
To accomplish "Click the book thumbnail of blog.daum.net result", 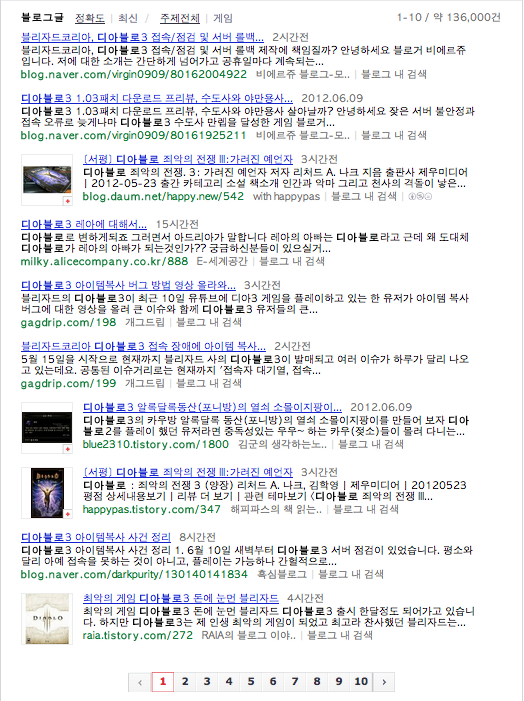I will pyautogui.click(x=47, y=180).
